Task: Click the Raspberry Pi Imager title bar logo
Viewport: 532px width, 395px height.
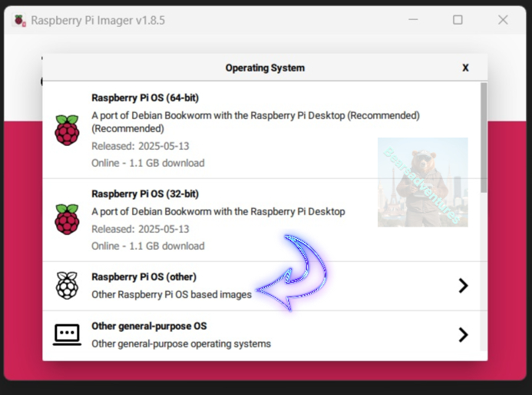Action: [19, 20]
